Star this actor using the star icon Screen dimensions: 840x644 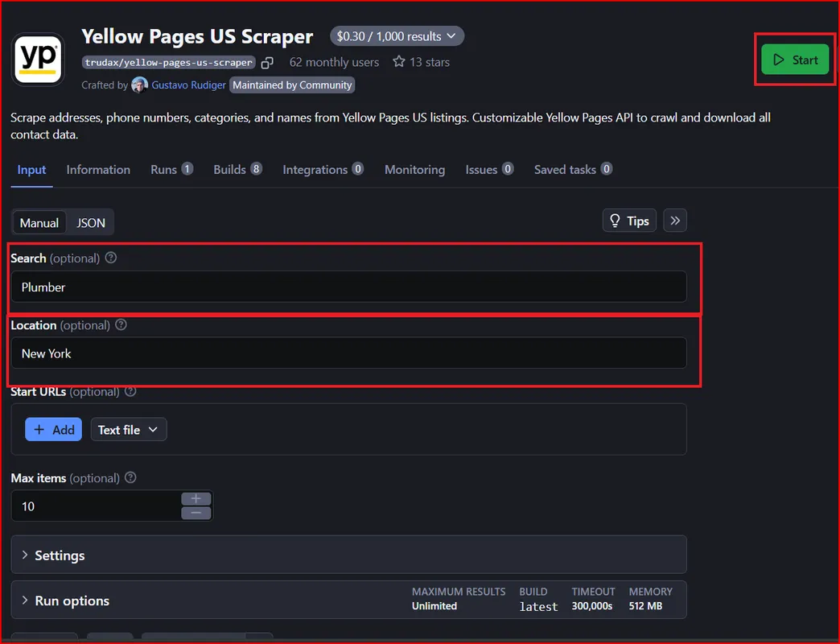(398, 62)
